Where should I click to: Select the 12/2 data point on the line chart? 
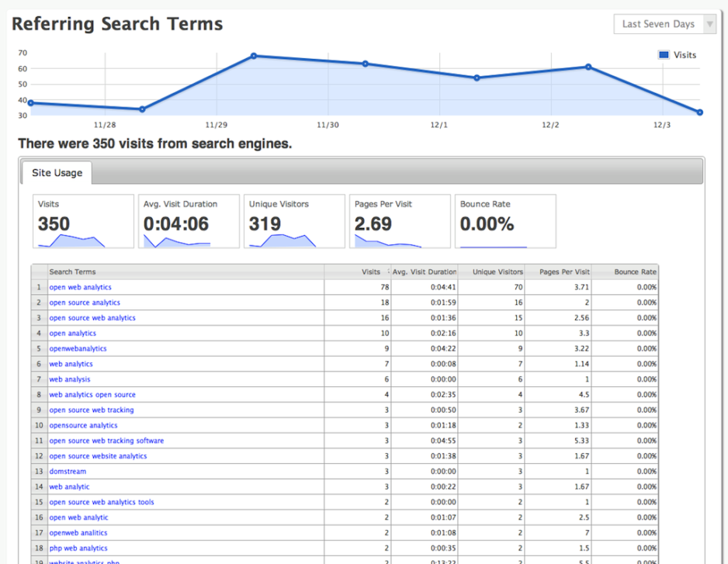[x=590, y=67]
